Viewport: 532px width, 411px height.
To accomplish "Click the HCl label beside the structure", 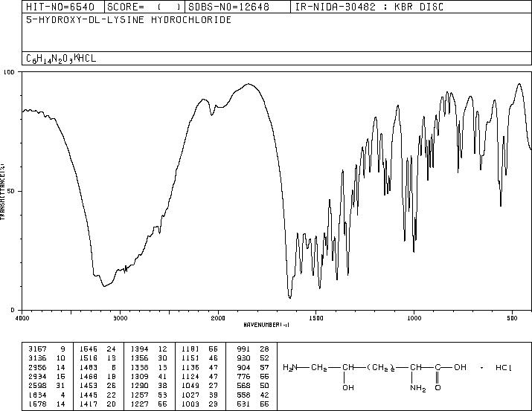I will 503,368.
